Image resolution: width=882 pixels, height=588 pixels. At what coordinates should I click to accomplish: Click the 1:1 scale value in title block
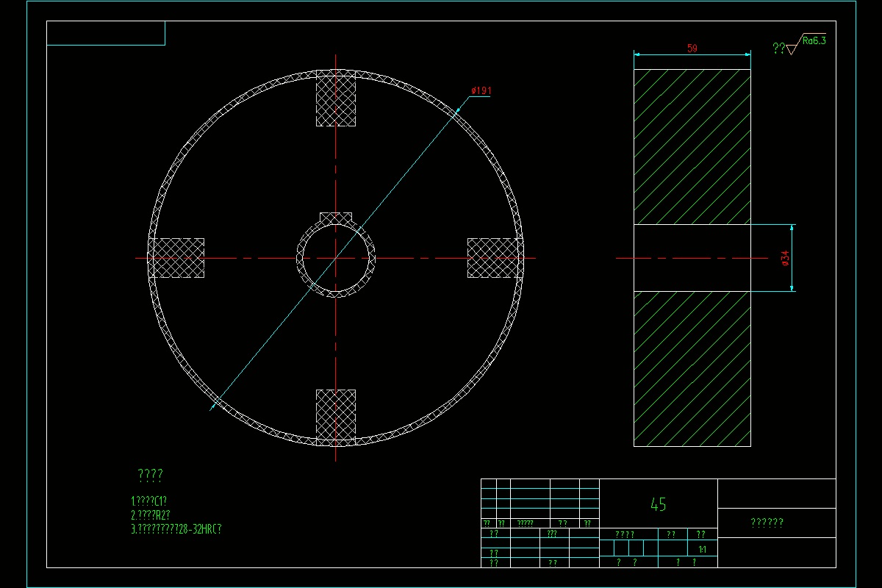(x=702, y=549)
